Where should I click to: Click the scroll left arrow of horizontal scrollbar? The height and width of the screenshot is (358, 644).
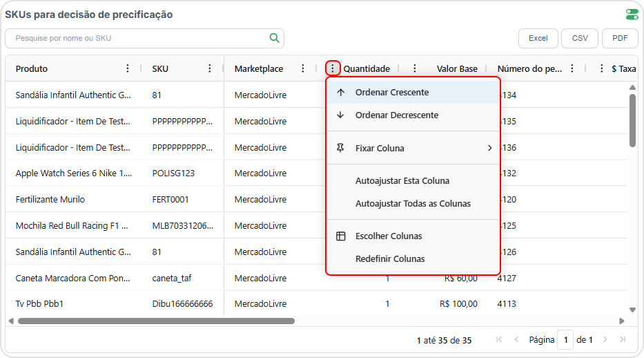coord(11,321)
